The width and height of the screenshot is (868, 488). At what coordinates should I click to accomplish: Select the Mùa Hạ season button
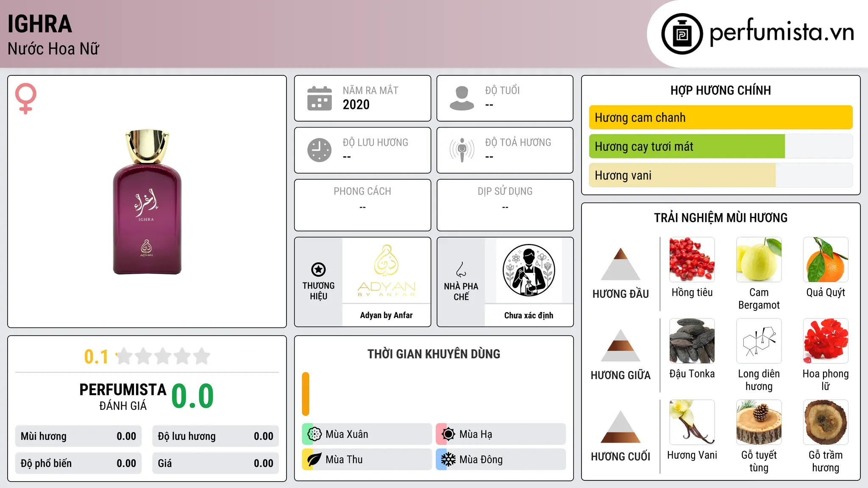pos(501,434)
